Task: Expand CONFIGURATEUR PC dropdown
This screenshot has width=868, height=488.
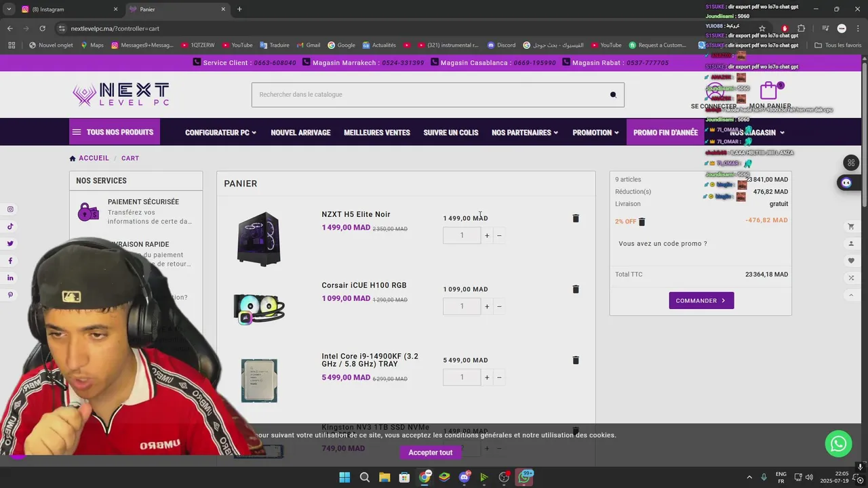Action: [x=220, y=133]
